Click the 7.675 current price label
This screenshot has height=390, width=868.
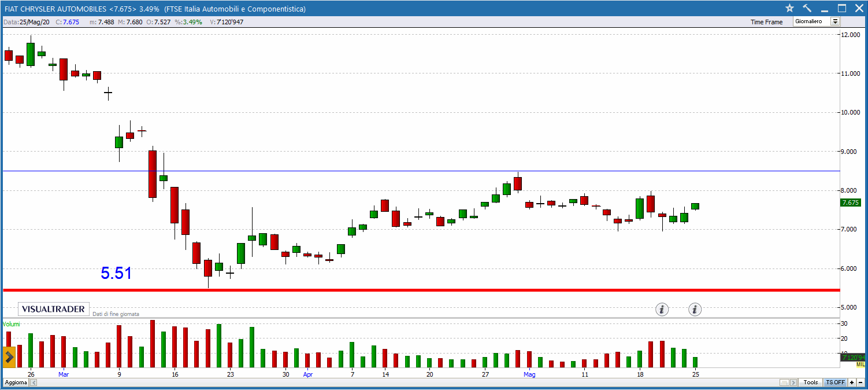coord(851,203)
